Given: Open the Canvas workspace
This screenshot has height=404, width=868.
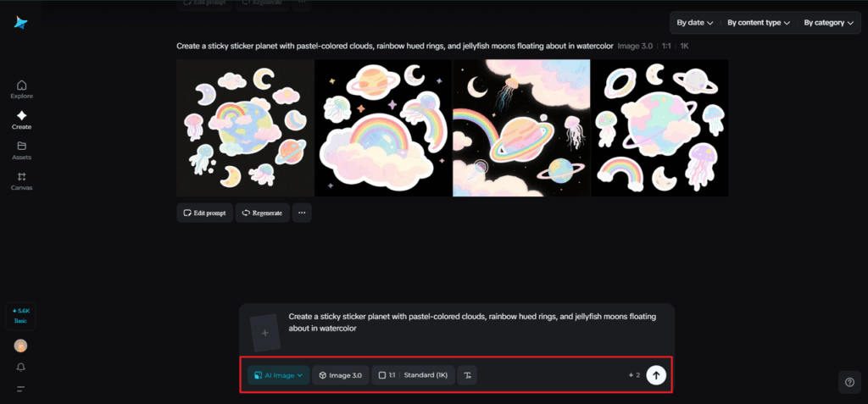Looking at the screenshot, I should click(x=21, y=181).
